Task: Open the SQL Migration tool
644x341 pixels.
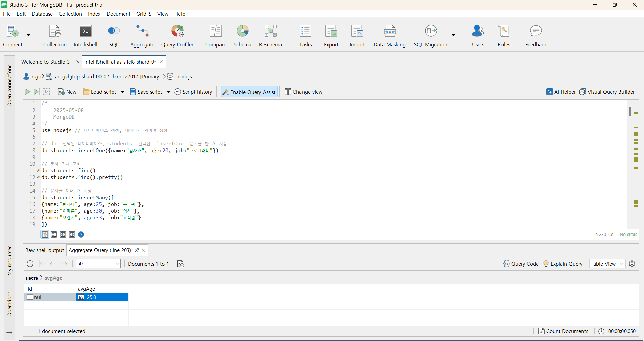Action: [431, 35]
